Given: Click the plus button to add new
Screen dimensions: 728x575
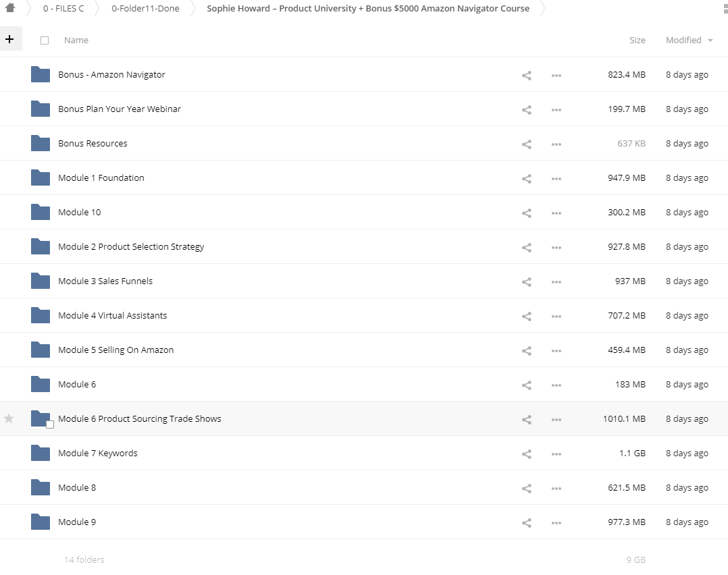Looking at the screenshot, I should 9,39.
